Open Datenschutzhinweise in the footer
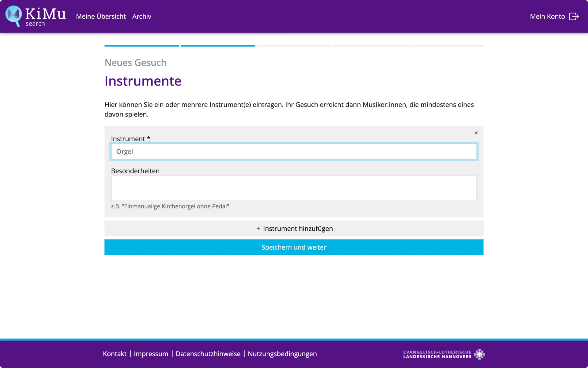 [208, 354]
